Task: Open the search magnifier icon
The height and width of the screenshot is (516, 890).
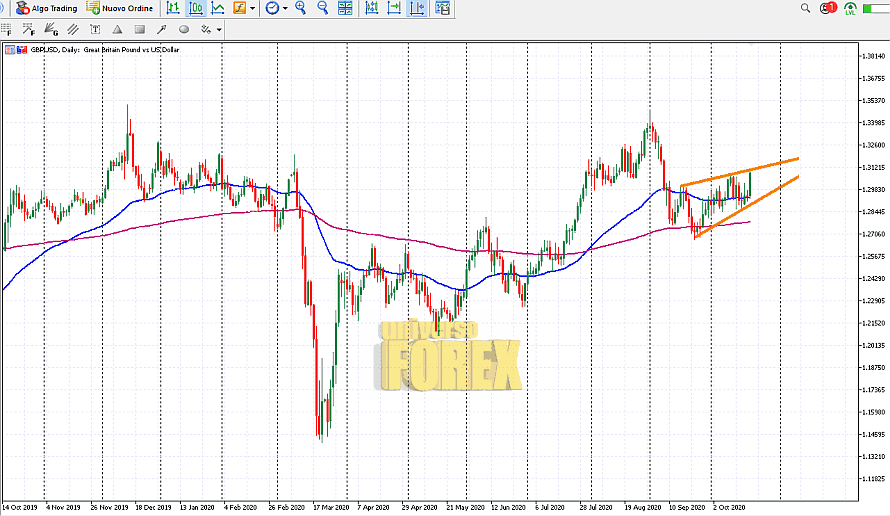Action: (x=806, y=8)
